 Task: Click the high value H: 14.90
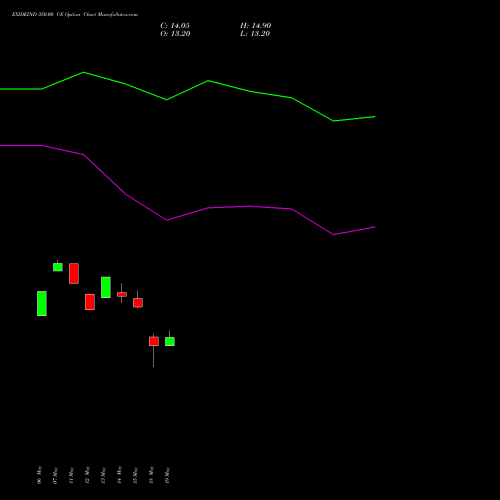256,26
